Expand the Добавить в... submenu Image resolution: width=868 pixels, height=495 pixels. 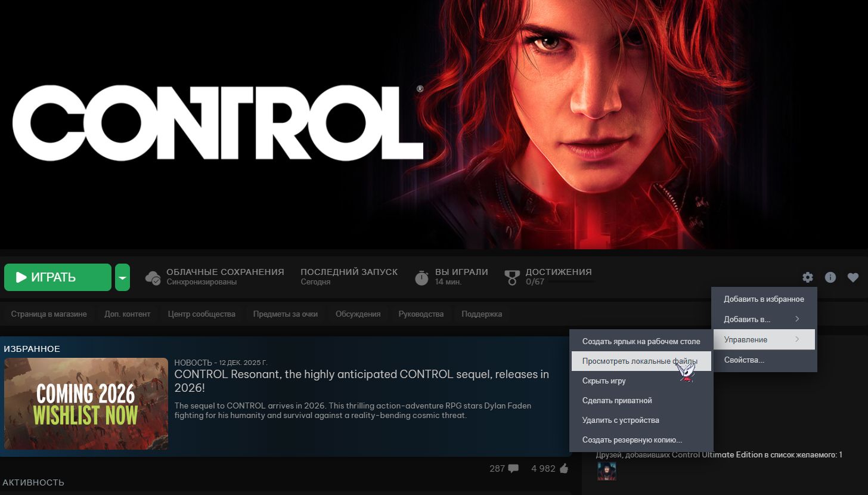(x=764, y=319)
